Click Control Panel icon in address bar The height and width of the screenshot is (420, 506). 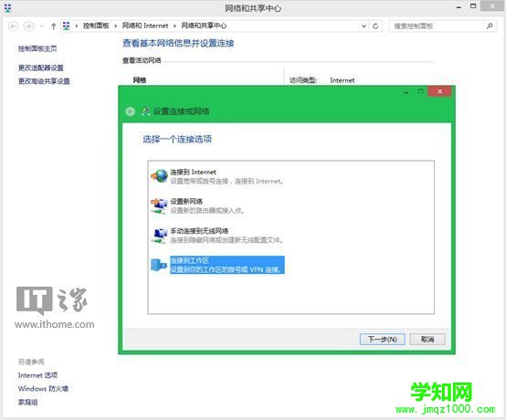click(66, 26)
